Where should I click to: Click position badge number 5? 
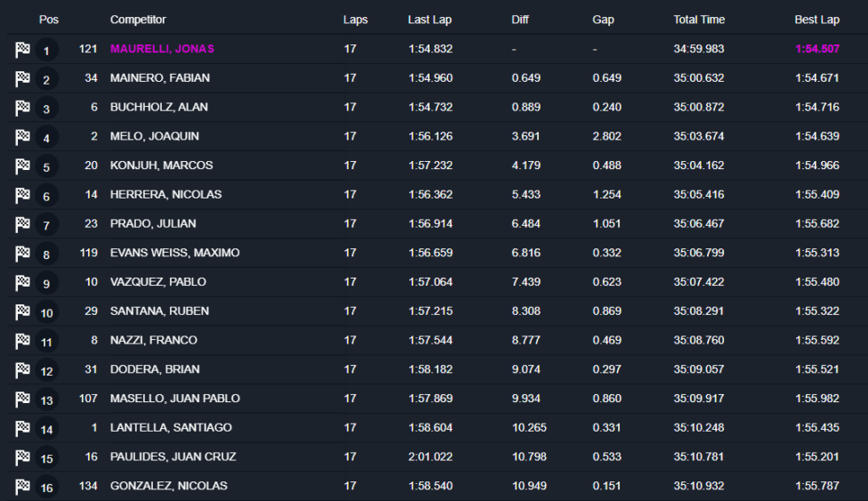[47, 167]
